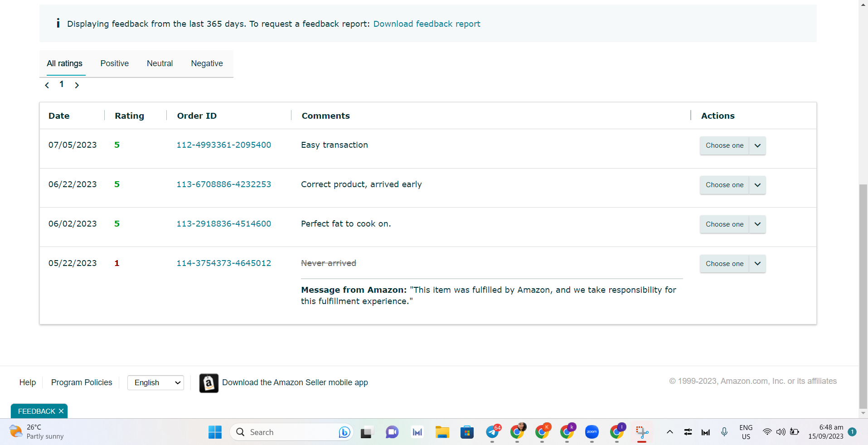Click the FEEDBACK button label

(37, 411)
